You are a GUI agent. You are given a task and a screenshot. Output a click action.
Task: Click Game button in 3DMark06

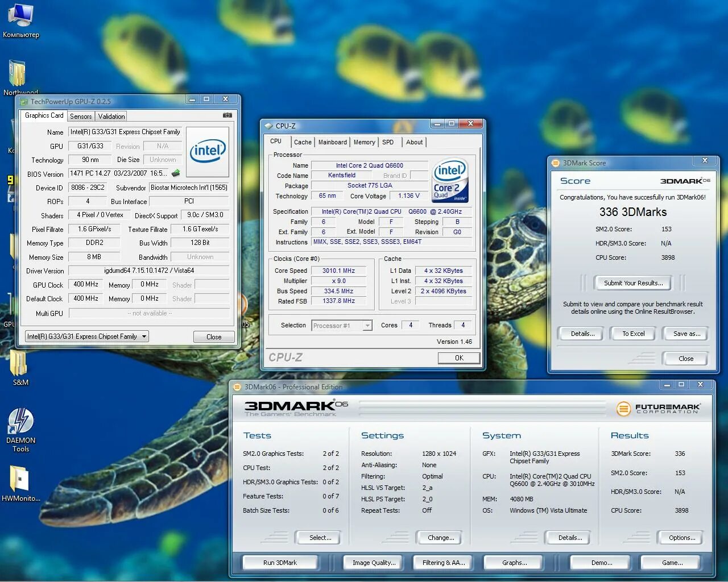tap(672, 563)
